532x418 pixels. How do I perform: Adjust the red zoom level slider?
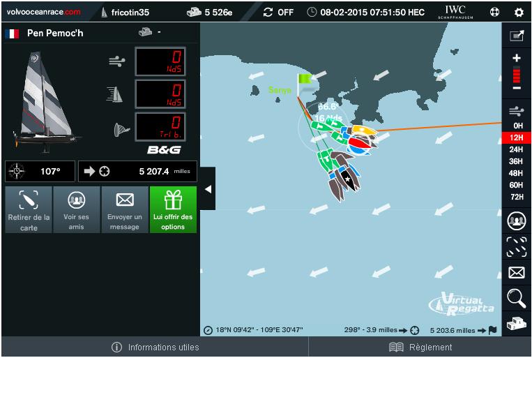pyautogui.click(x=517, y=75)
